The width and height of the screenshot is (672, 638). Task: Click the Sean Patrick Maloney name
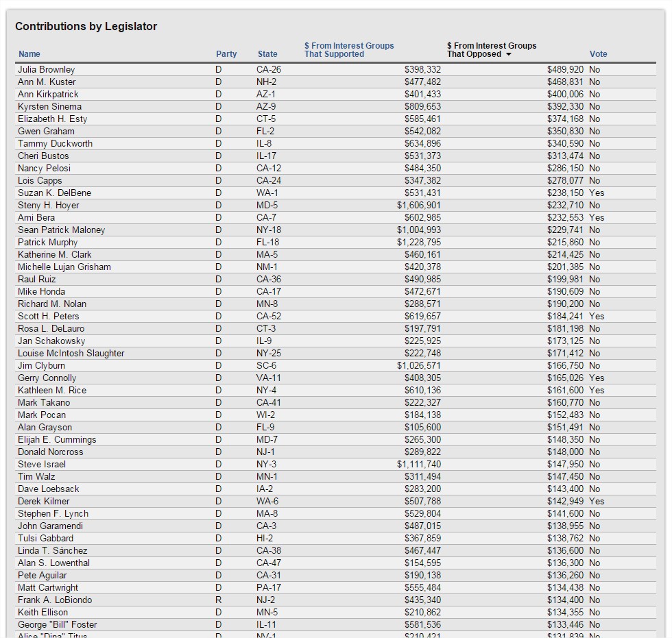(61, 230)
